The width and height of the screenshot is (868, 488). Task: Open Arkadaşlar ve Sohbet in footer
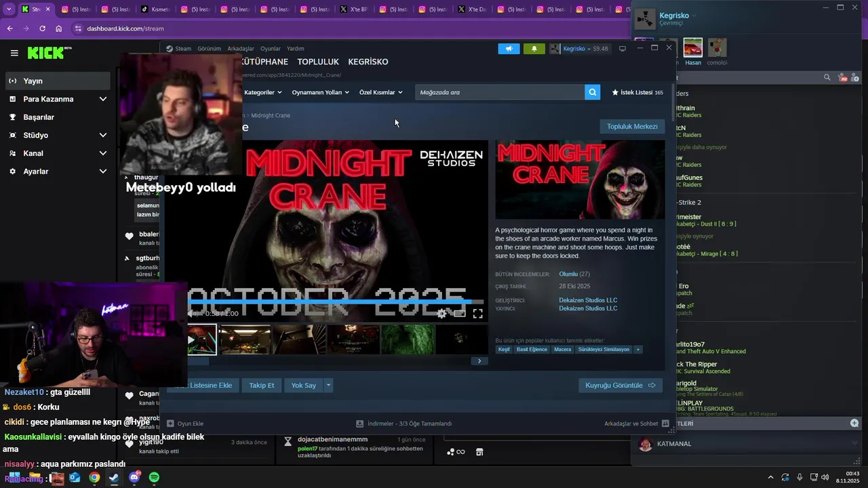[x=636, y=424]
